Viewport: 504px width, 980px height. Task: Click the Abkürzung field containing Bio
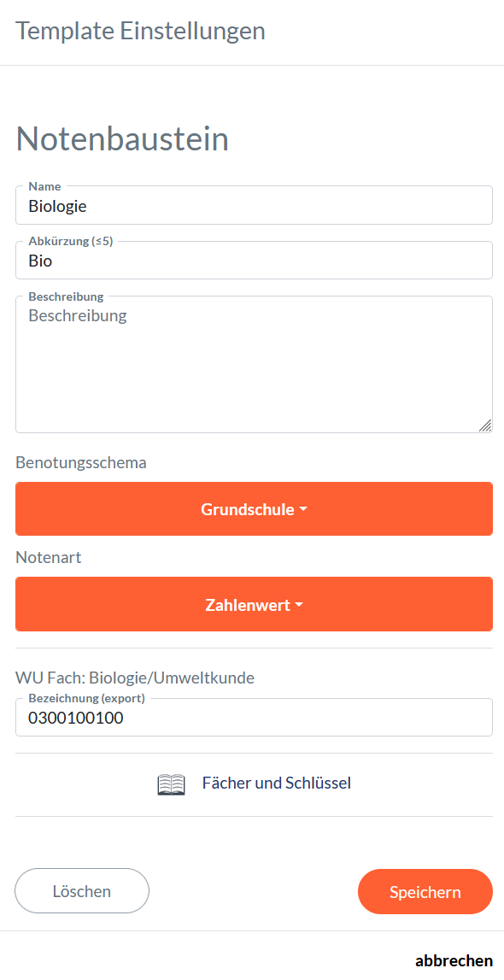click(x=254, y=261)
